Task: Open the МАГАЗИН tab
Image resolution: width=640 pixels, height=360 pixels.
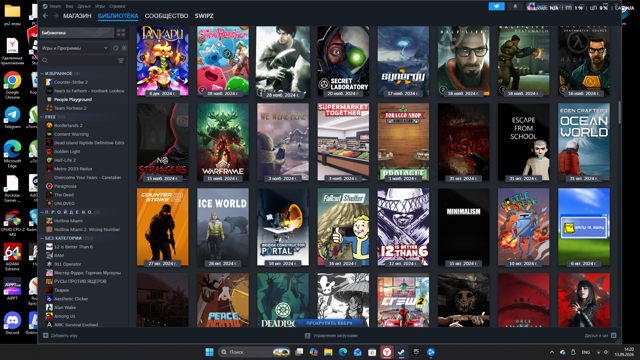Action: [x=77, y=16]
